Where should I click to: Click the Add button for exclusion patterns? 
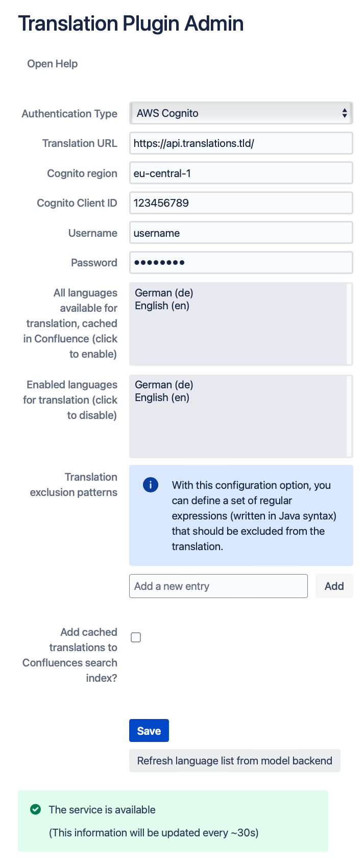[x=334, y=586]
